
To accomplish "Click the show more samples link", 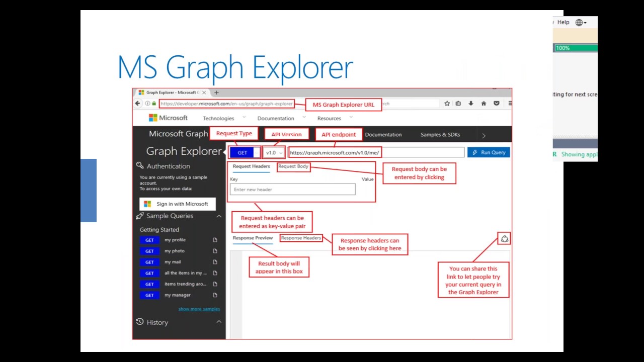I will [199, 309].
